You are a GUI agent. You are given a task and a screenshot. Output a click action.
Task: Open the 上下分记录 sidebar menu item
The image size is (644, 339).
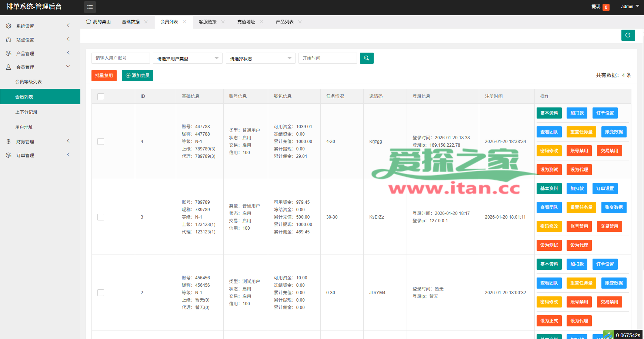(x=26, y=112)
